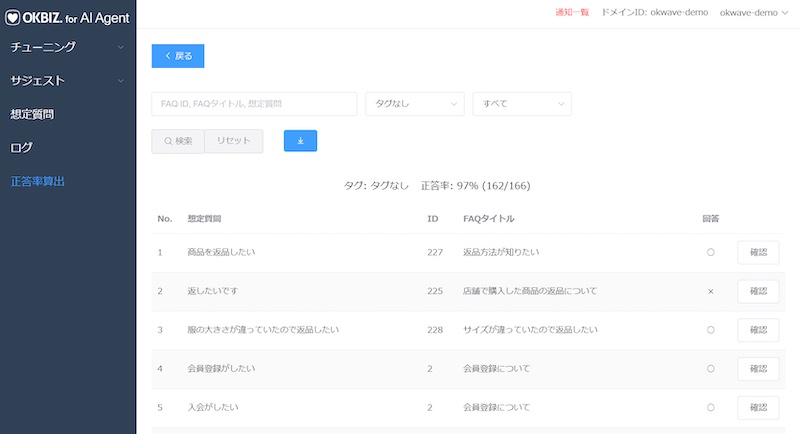Click 確認 for 入会がしたい row
The width and height of the screenshot is (800, 434).
click(x=758, y=407)
